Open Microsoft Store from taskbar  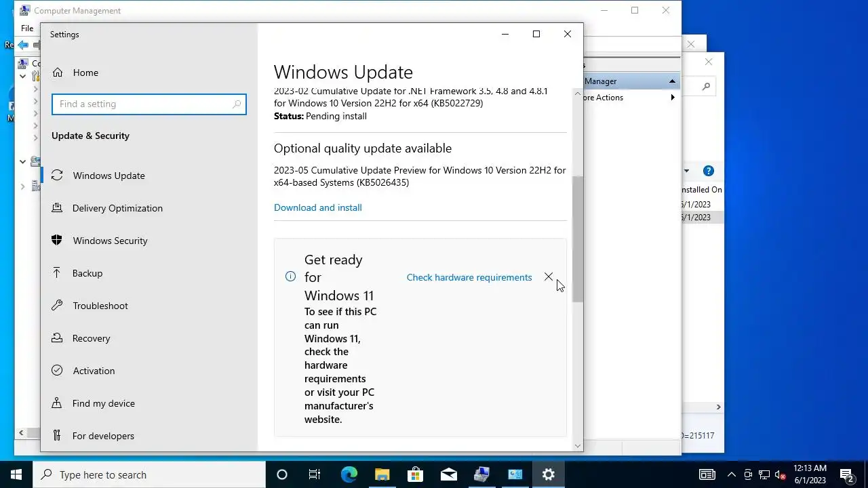[415, 474]
